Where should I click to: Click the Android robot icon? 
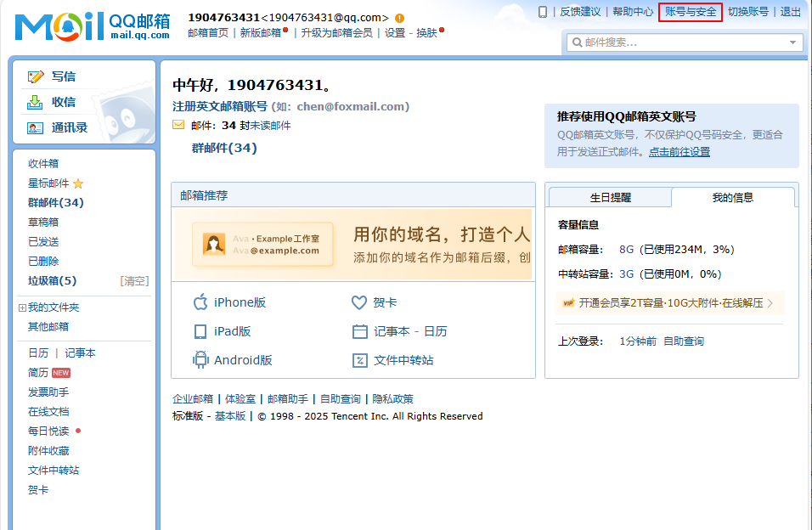[200, 360]
